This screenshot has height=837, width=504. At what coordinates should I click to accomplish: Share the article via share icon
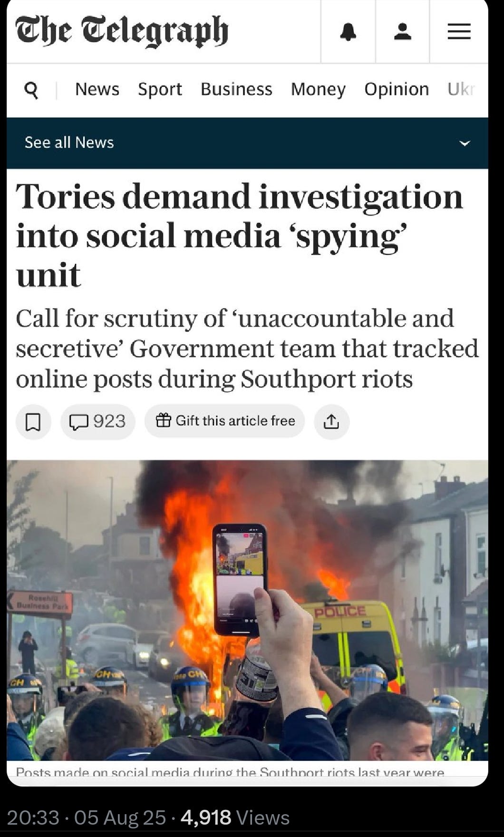pos(331,421)
